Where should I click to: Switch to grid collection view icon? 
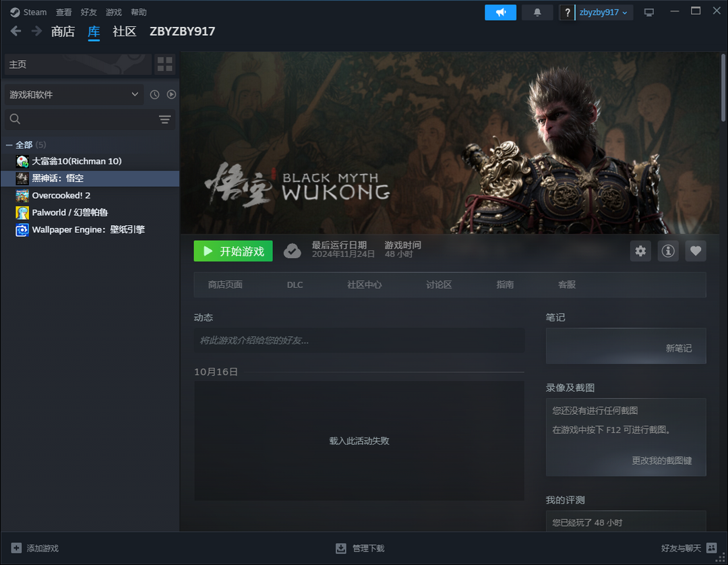(164, 64)
